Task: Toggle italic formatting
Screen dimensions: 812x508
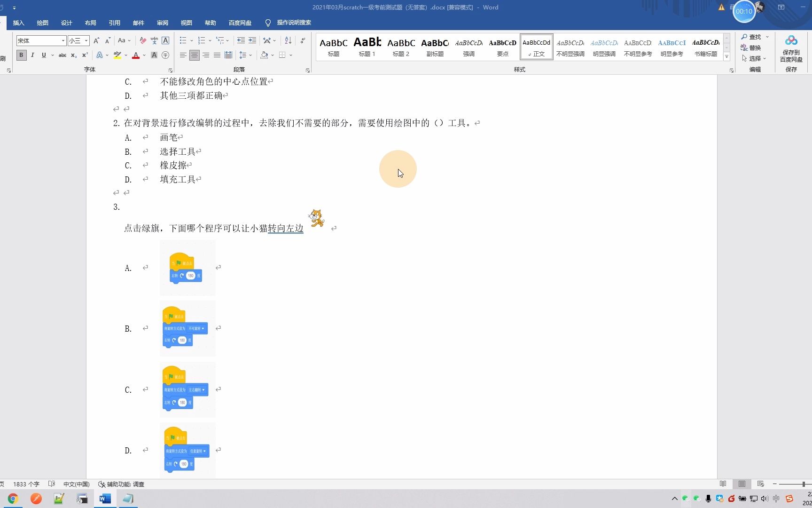Action: coord(32,55)
